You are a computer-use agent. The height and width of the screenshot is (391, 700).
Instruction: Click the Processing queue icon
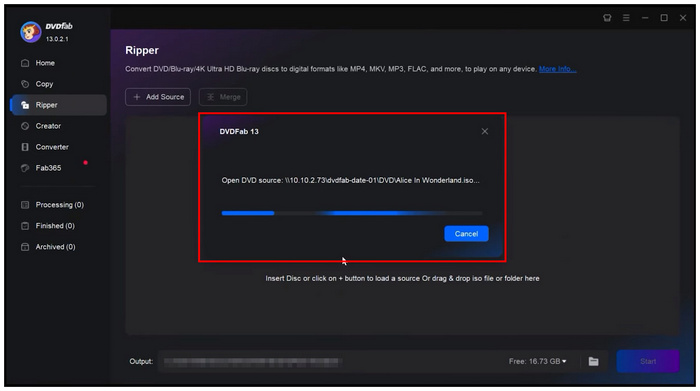pos(25,205)
